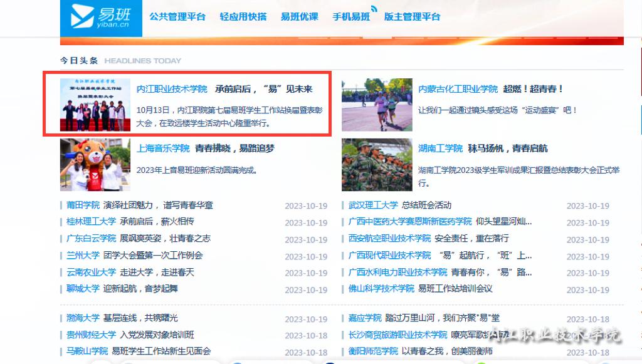Click the 2023-10-18 date beside 贵州财经大学
642x364 pixels.
[306, 336]
